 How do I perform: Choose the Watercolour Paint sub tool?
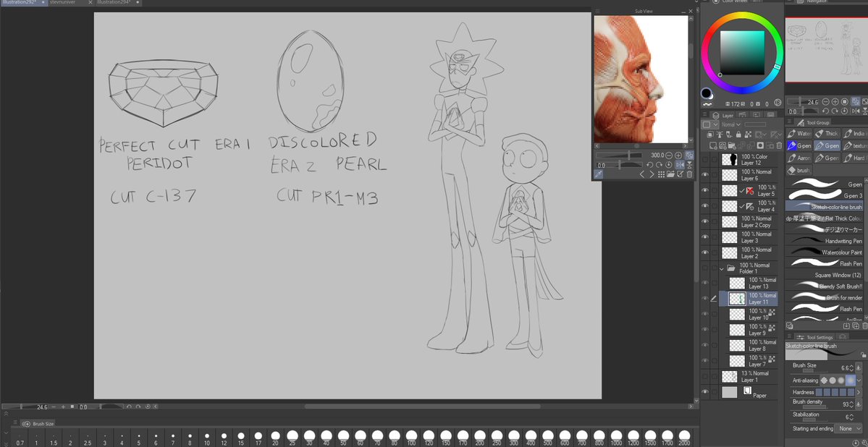(x=825, y=252)
